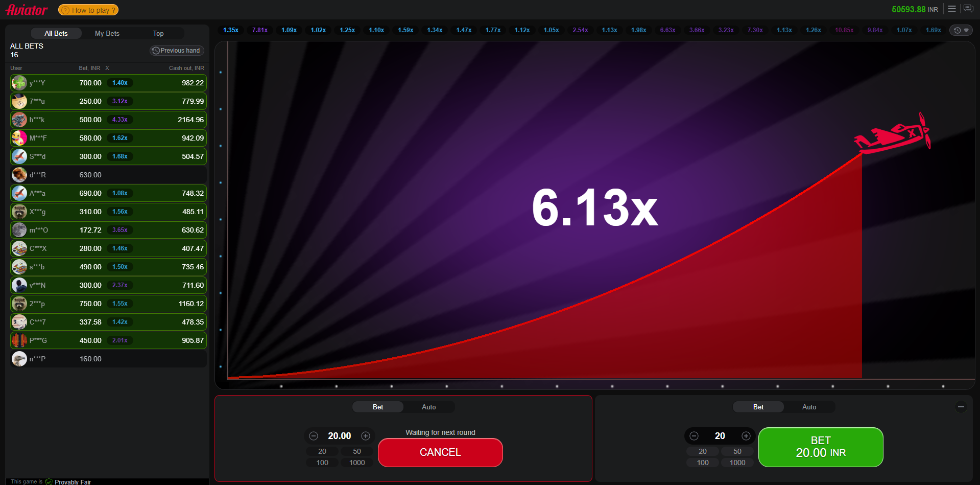Choose quick amount 20 in left panel
Image resolution: width=980 pixels, height=485 pixels.
pyautogui.click(x=322, y=451)
